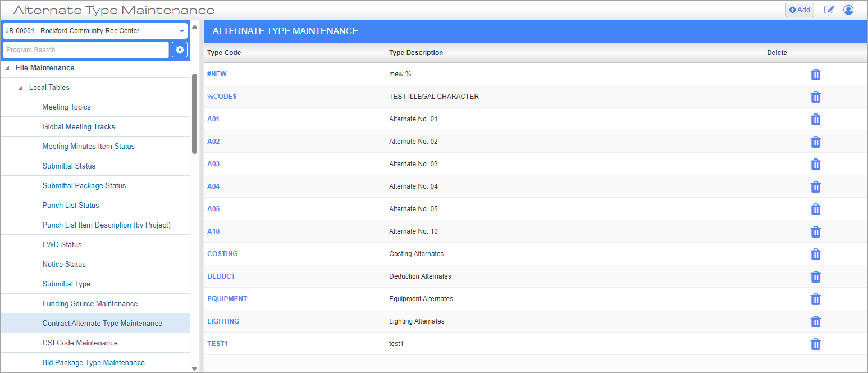Delete the TEST1 alternate type
Image resolution: width=868 pixels, height=373 pixels.
[x=816, y=344]
